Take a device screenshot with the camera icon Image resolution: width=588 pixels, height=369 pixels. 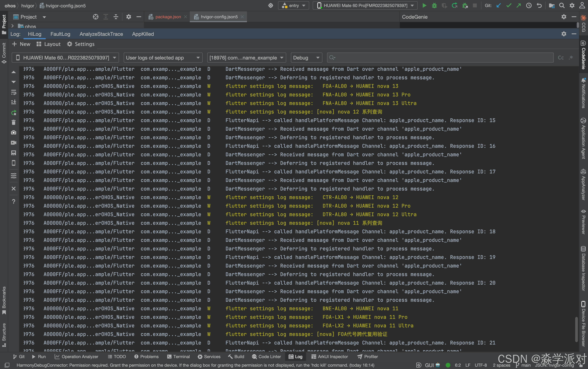(x=14, y=133)
